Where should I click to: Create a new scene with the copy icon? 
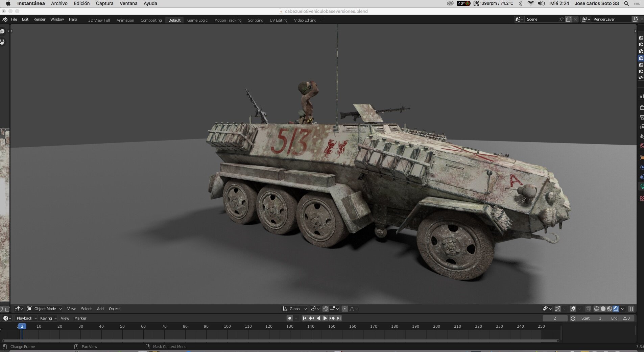569,19
